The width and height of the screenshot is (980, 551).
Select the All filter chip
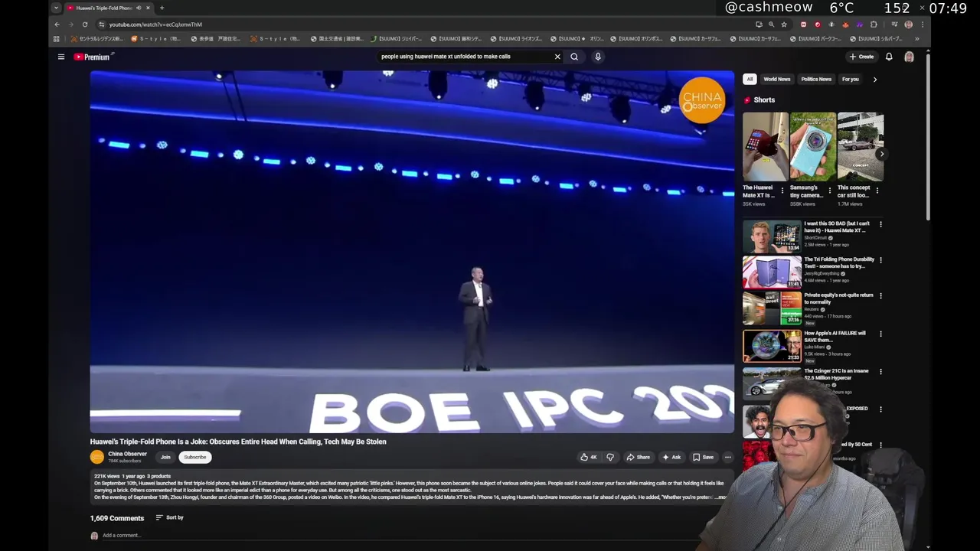coord(750,79)
